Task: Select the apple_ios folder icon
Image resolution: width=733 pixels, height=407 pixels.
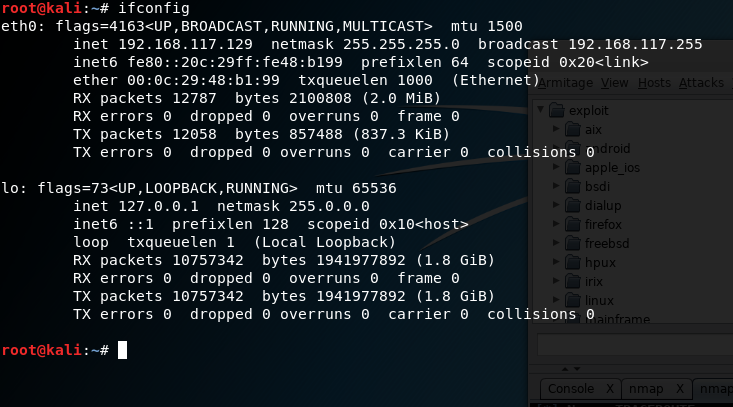Action: (x=573, y=167)
